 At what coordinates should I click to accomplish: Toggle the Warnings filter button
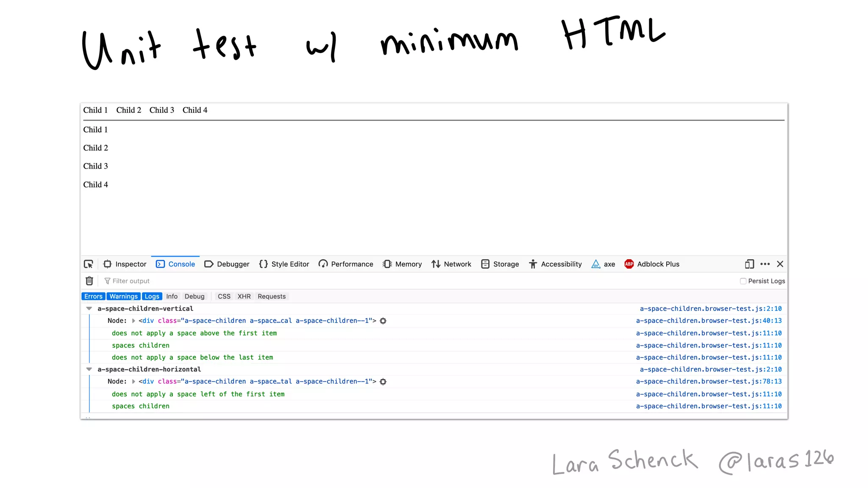point(123,297)
